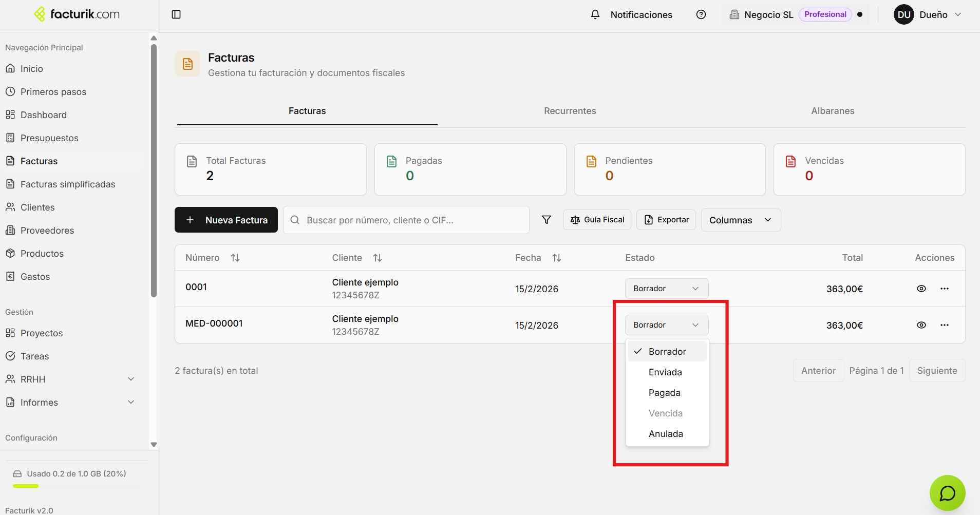Switch to the Albaranes tab

pyautogui.click(x=833, y=111)
